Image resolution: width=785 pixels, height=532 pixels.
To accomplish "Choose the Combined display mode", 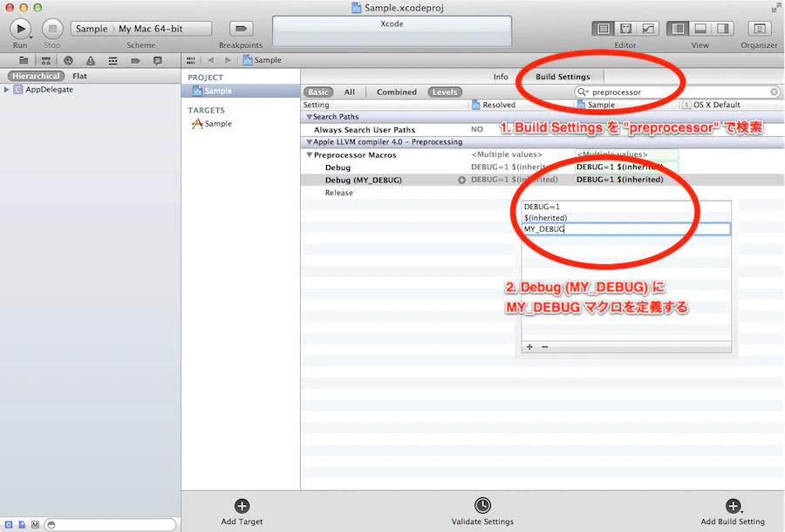I will pos(397,92).
